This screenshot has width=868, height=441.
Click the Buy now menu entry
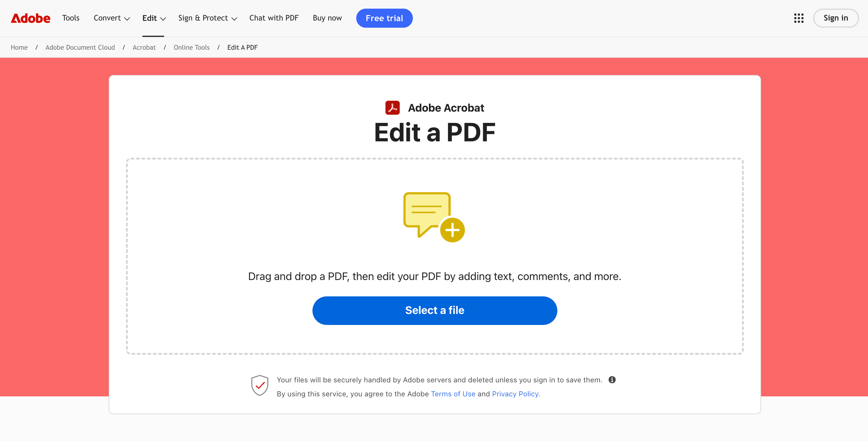point(327,18)
